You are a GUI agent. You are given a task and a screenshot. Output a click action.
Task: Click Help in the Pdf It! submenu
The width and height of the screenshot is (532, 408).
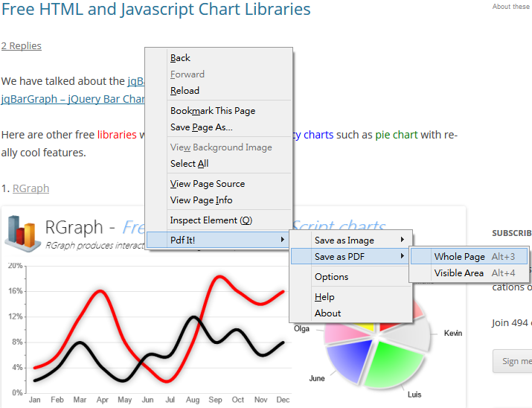pyautogui.click(x=324, y=297)
